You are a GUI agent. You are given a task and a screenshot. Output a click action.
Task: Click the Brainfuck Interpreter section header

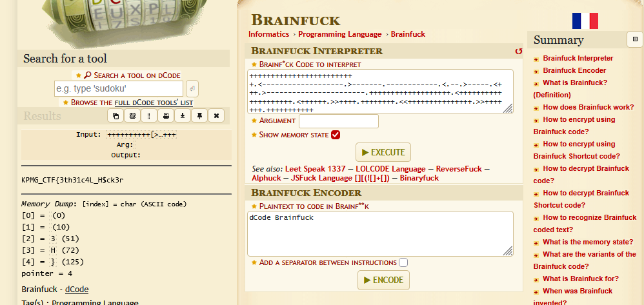coord(317,51)
